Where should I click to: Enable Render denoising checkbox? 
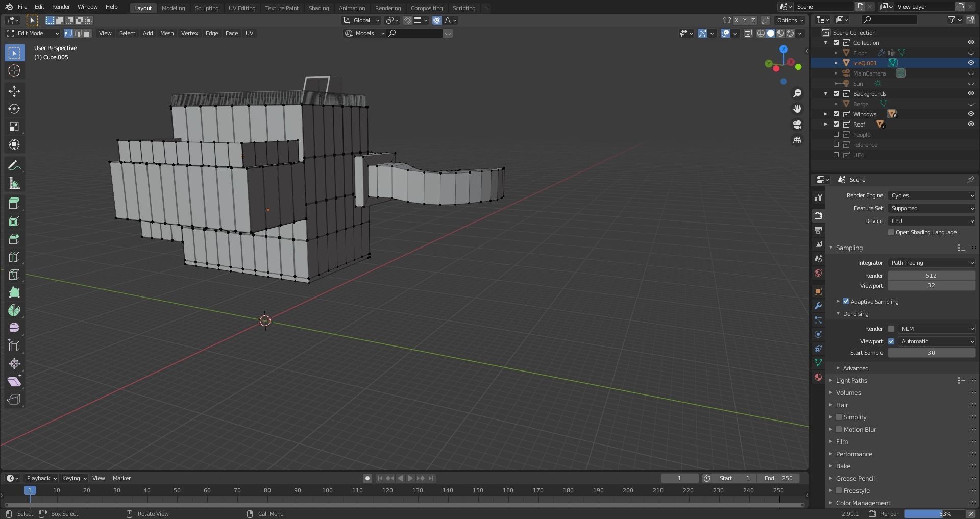click(891, 329)
